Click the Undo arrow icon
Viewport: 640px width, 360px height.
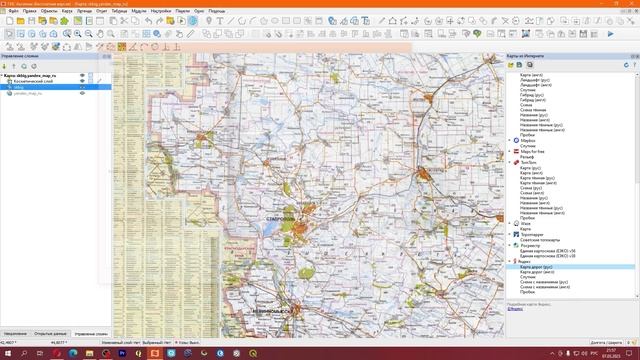(x=149, y=21)
